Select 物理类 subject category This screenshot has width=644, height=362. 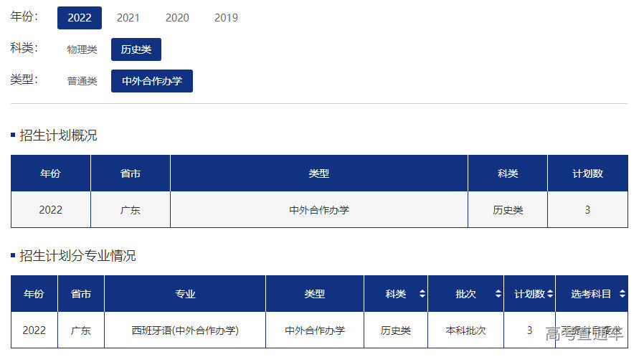[82, 49]
